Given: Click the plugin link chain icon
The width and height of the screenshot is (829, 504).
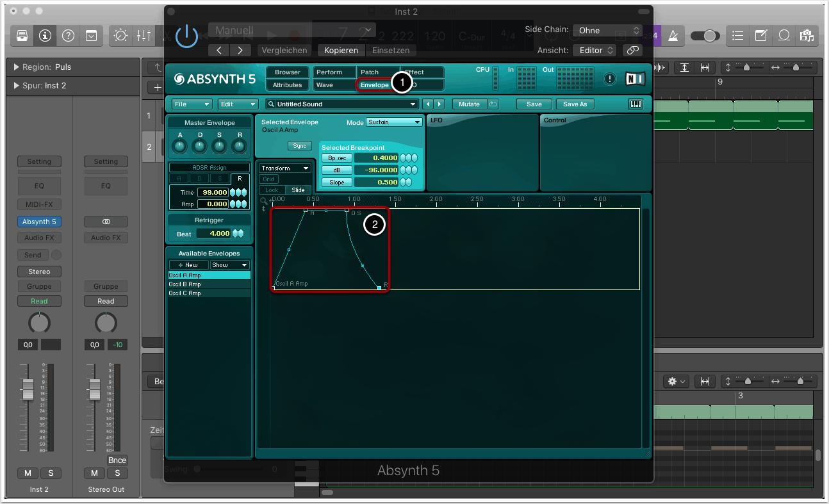Looking at the screenshot, I should tap(632, 50).
